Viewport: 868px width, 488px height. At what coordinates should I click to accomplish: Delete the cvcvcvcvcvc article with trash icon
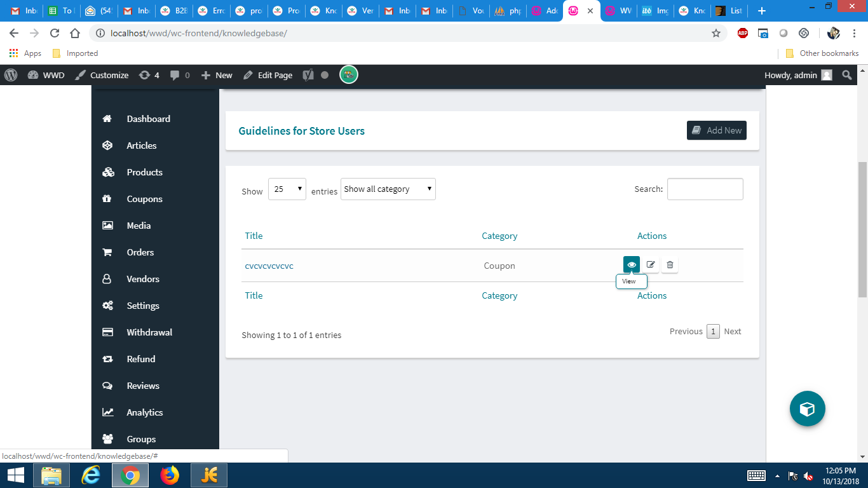[670, 264]
